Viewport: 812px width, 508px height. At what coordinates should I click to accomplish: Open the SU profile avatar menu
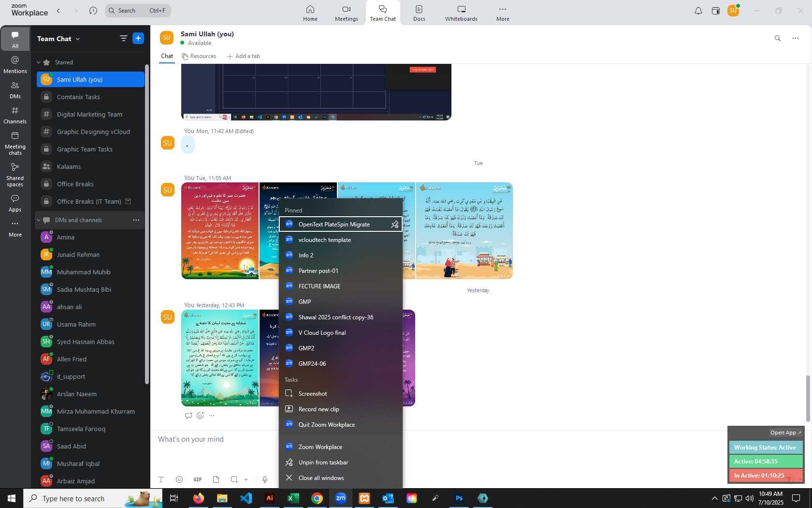click(x=733, y=11)
